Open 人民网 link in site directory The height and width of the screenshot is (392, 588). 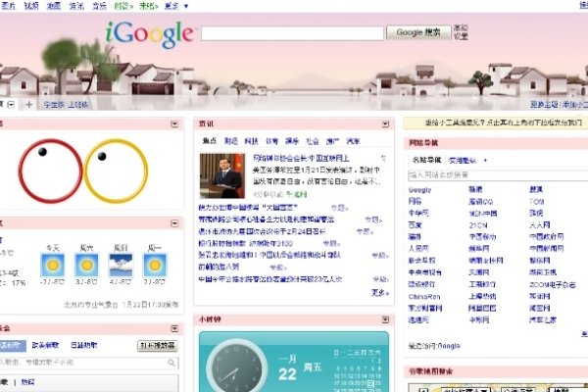(418, 248)
